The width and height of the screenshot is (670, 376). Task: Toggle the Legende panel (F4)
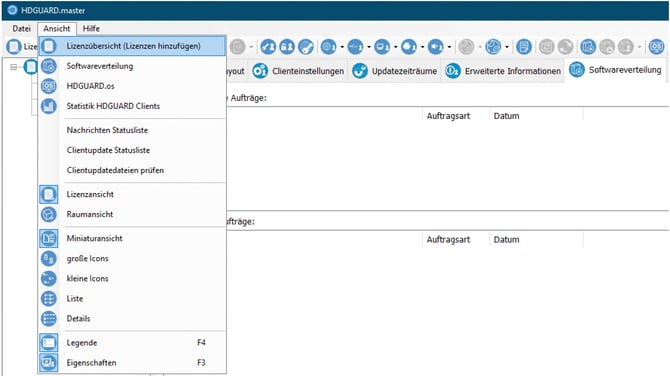click(x=132, y=343)
